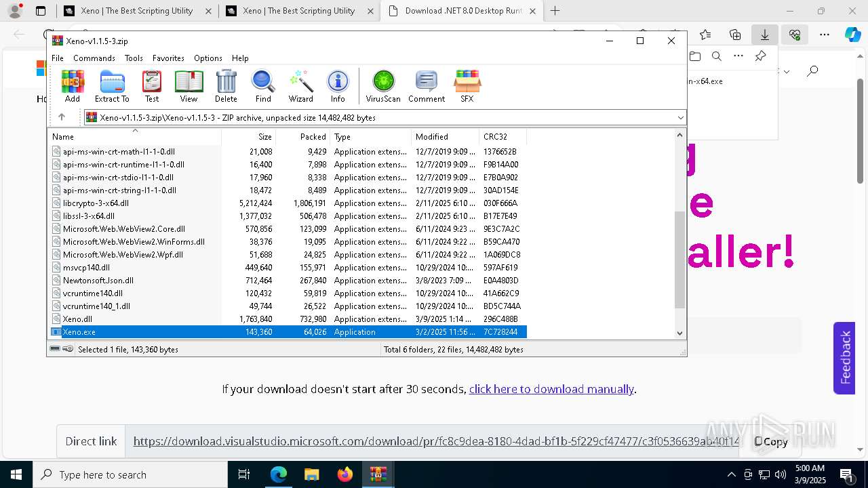The height and width of the screenshot is (488, 868).
Task: Switch to the first Xeno browser tab
Action: (137, 11)
